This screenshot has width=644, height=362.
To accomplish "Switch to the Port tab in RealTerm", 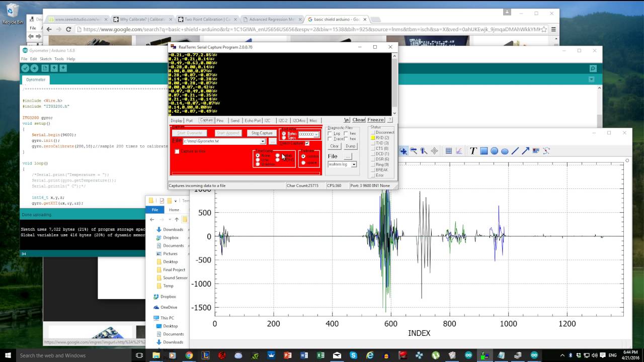I will point(189,121).
